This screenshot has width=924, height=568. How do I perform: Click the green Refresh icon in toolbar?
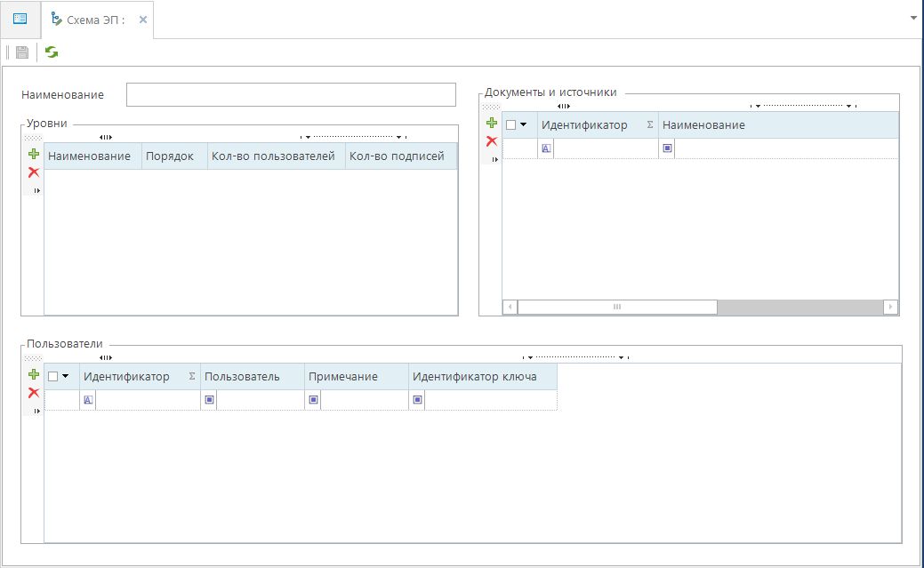pos(52,52)
